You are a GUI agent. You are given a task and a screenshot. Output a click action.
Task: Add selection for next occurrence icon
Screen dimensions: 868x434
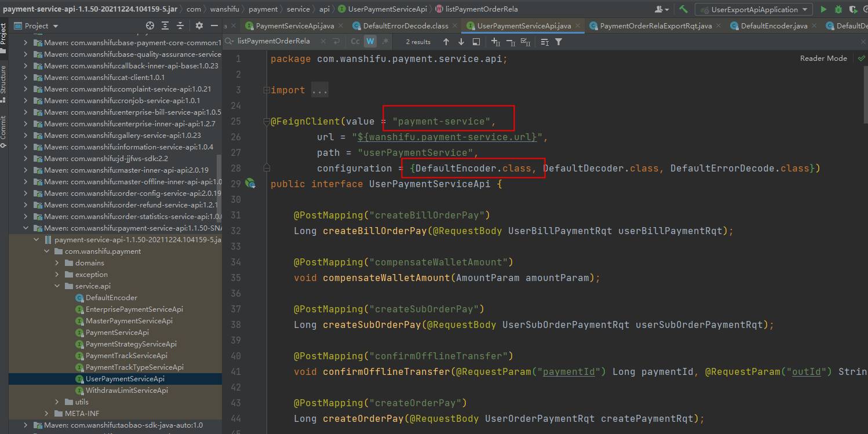[495, 42]
